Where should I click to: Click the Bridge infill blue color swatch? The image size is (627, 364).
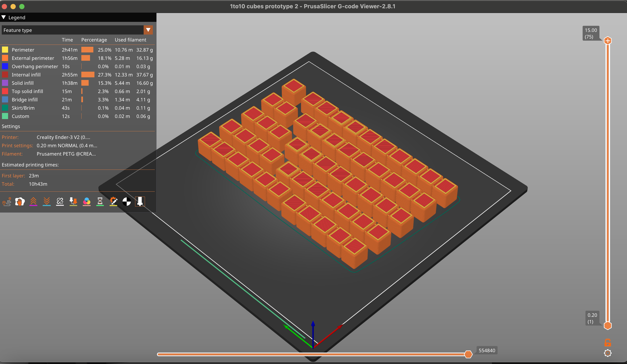[x=5, y=100]
